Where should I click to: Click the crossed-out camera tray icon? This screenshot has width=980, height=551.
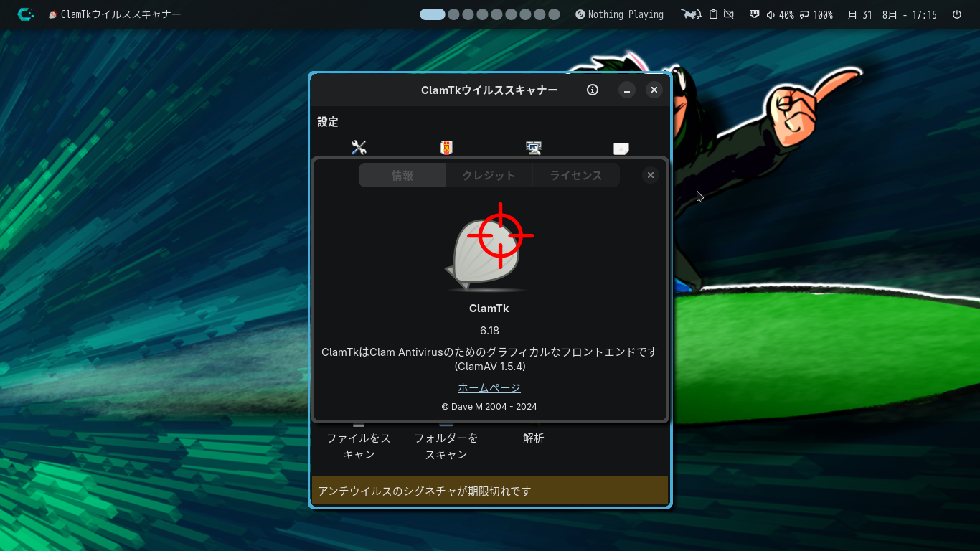[729, 14]
